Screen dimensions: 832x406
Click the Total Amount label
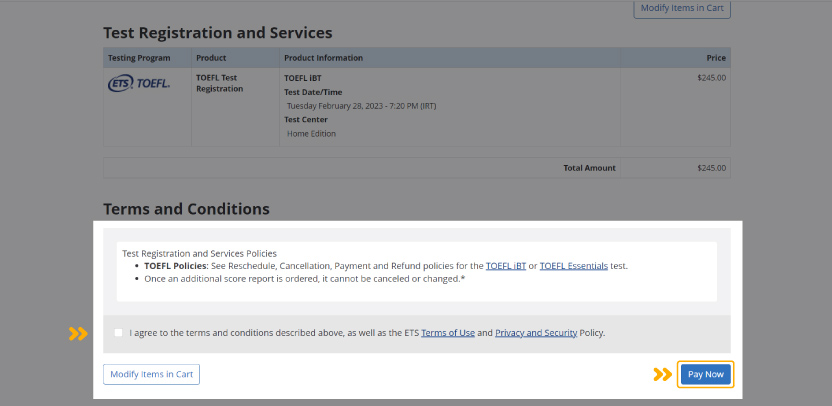click(x=590, y=168)
